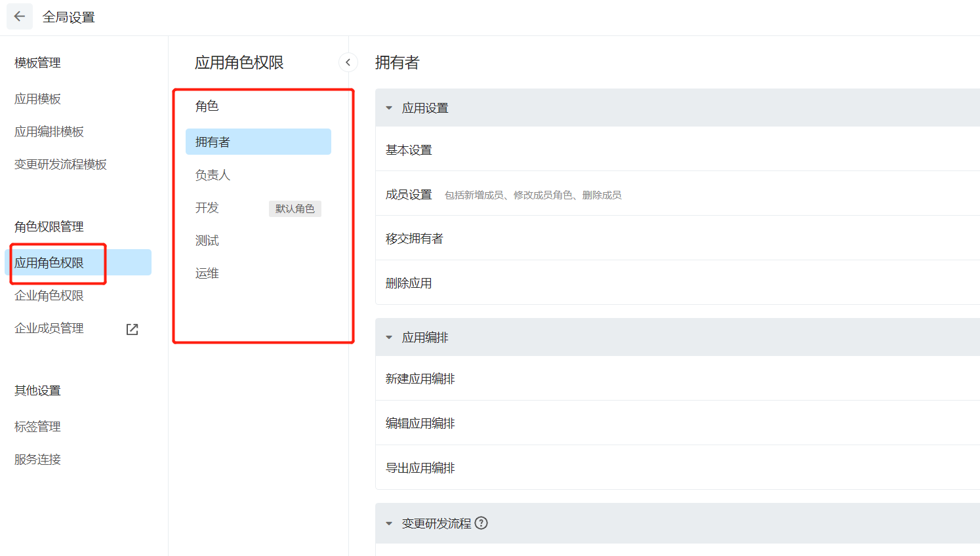Click the 包括新增成员、修改成员角色、删除成员 description
Viewport: 980px width, 556px height.
point(533,195)
